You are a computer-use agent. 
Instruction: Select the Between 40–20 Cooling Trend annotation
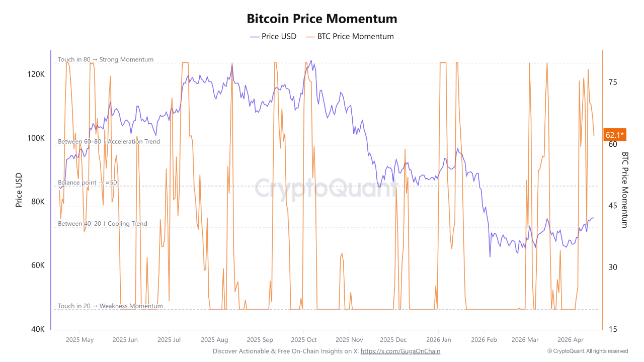(102, 224)
